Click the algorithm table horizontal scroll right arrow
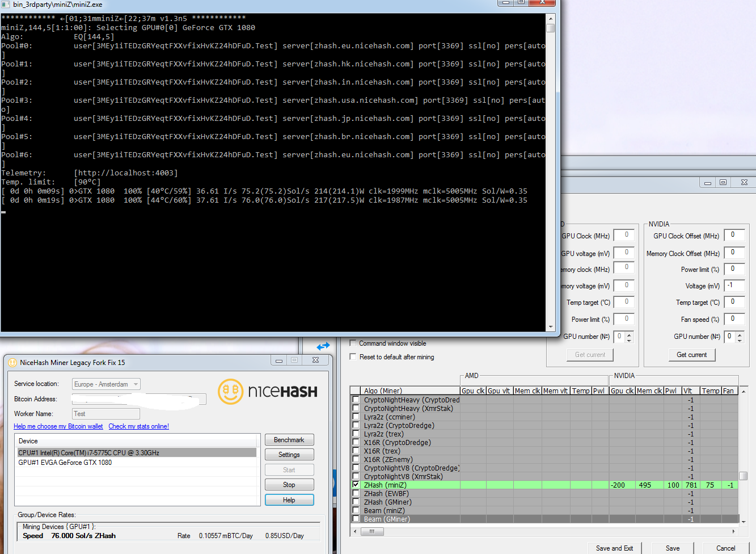756x554 pixels. [x=734, y=532]
